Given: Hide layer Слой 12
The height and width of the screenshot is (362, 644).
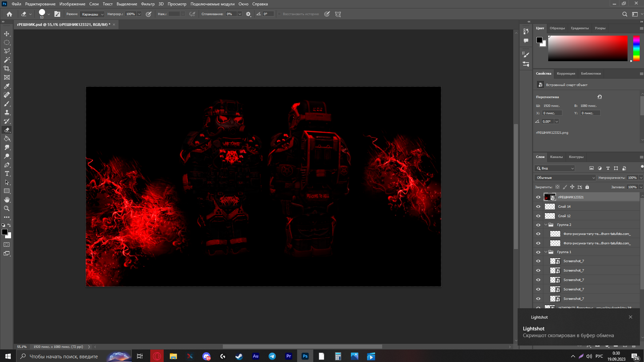Looking at the screenshot, I should (x=538, y=216).
